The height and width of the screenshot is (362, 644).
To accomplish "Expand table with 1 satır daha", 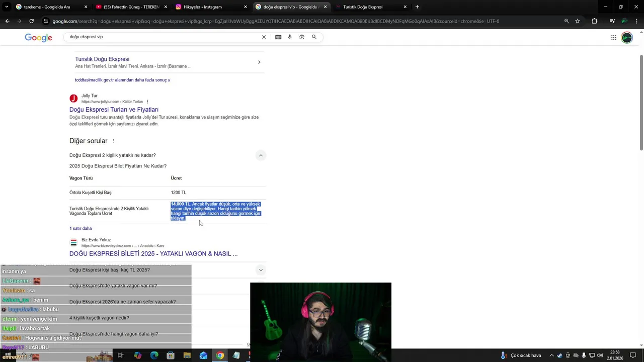I will [80, 228].
